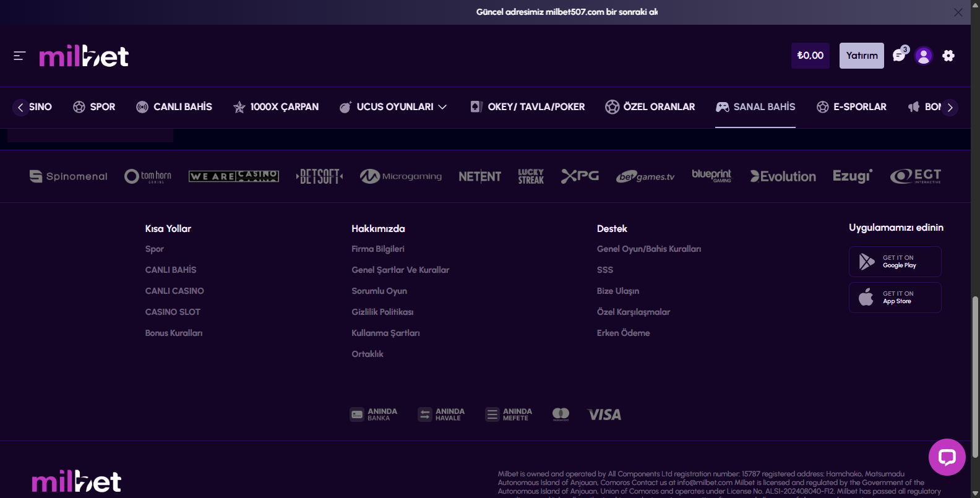Viewport: 980px width, 498px height.
Task: Click the footer milbet logo
Action: click(x=77, y=481)
